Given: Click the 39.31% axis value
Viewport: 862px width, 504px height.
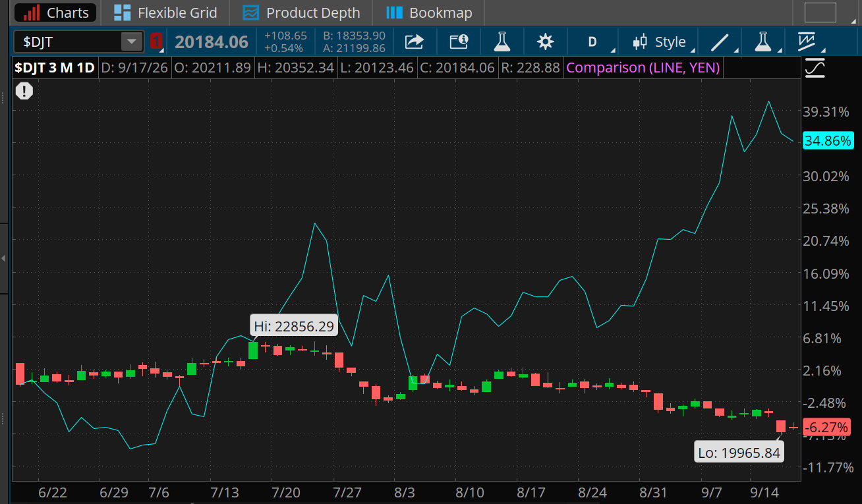Looking at the screenshot, I should 825,112.
